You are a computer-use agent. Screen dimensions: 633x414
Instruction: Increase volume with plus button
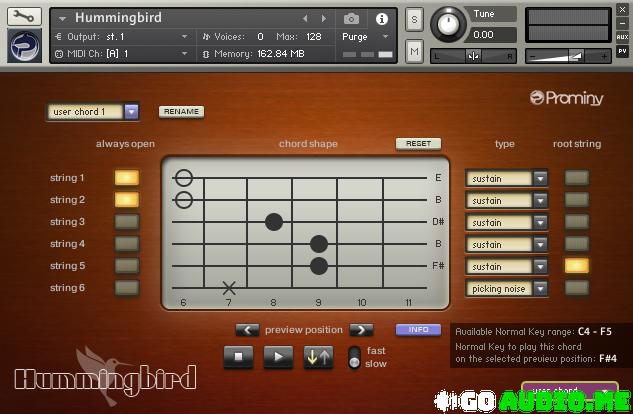604,56
